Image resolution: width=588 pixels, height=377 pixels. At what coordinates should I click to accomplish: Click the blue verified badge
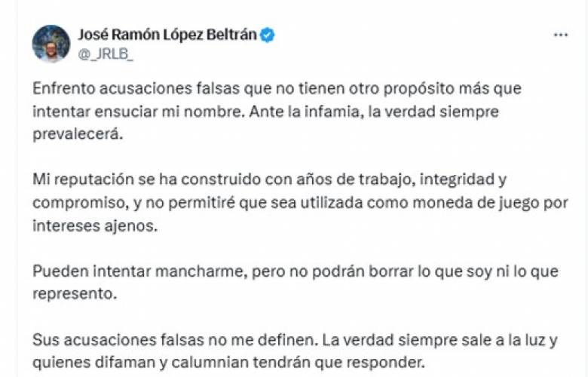point(267,35)
